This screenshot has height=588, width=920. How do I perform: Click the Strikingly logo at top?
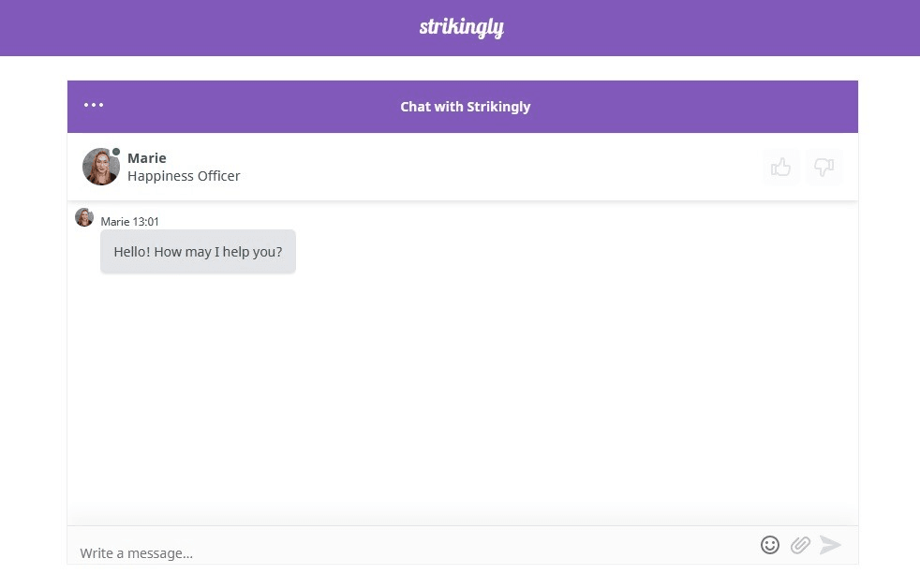click(x=461, y=28)
